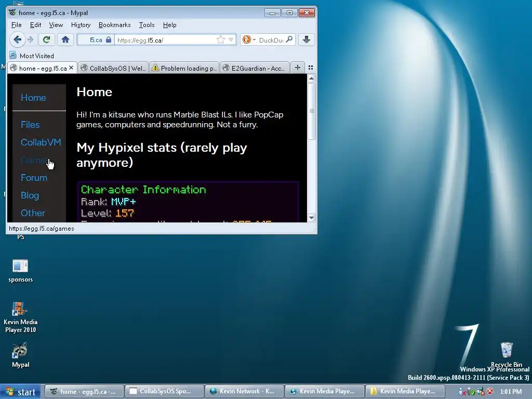Open a new tab with plus button
The width and height of the screenshot is (532, 399).
[x=298, y=68]
